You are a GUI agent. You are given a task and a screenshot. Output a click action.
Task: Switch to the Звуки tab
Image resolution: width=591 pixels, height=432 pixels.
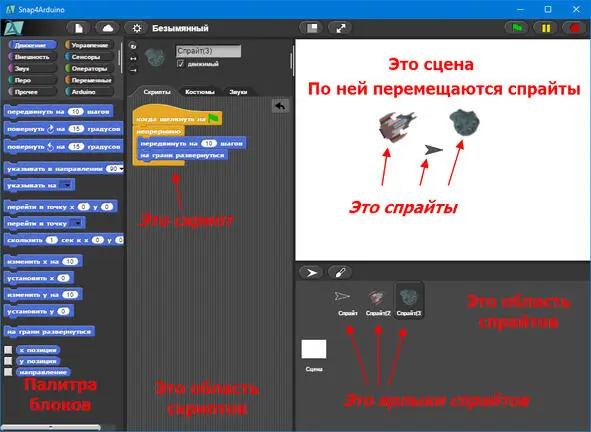(x=238, y=92)
